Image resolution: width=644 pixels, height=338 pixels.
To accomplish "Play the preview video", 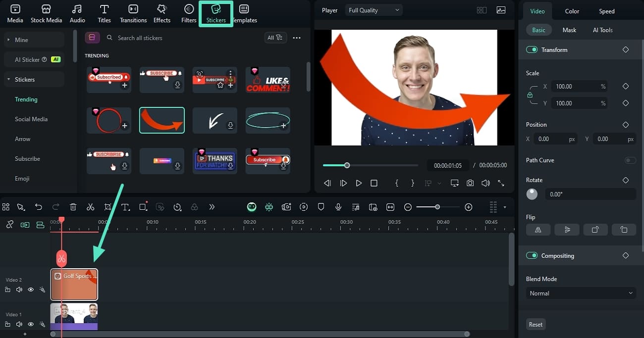I will (359, 183).
